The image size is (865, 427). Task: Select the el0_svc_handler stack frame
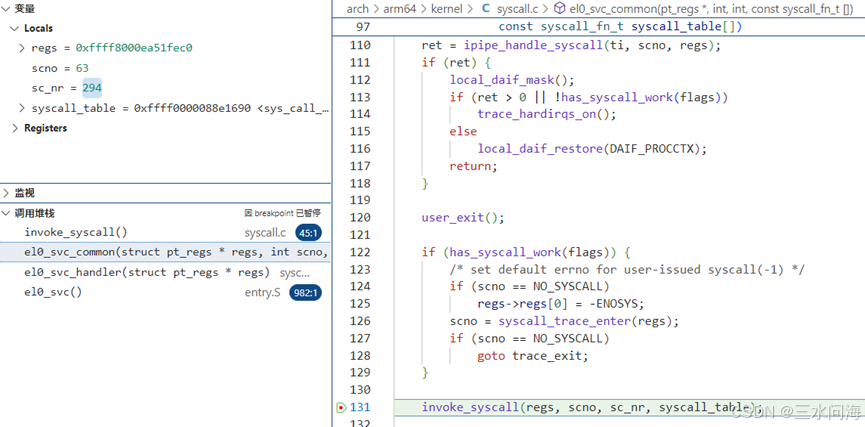[165, 273]
